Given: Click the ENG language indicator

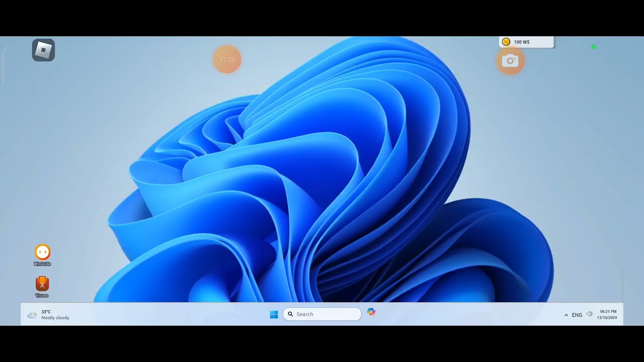Looking at the screenshot, I should 577,315.
